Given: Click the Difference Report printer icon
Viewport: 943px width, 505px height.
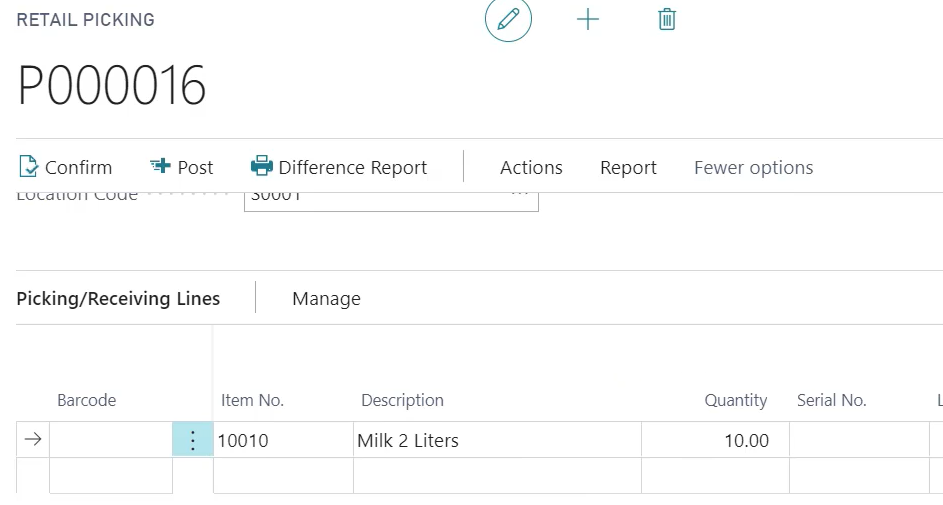Looking at the screenshot, I should (x=262, y=167).
